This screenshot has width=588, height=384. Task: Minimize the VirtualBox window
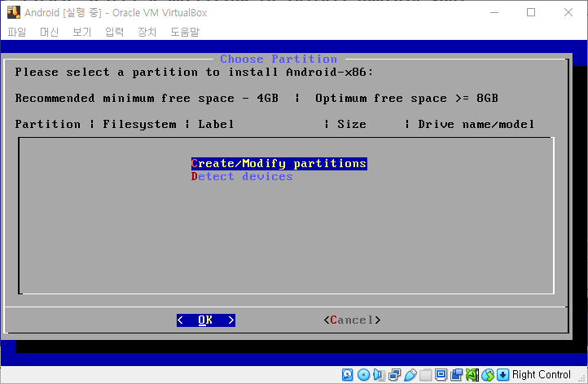pyautogui.click(x=494, y=12)
